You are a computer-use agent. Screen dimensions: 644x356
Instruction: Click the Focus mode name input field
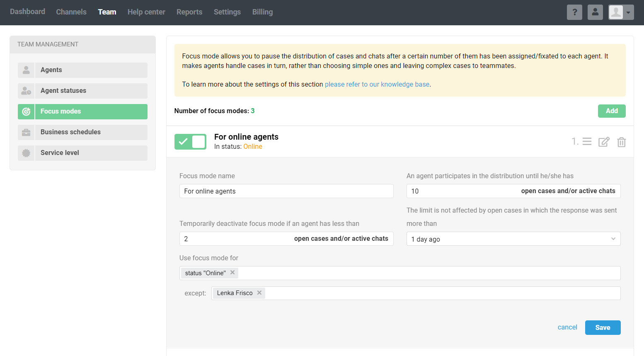coord(286,191)
